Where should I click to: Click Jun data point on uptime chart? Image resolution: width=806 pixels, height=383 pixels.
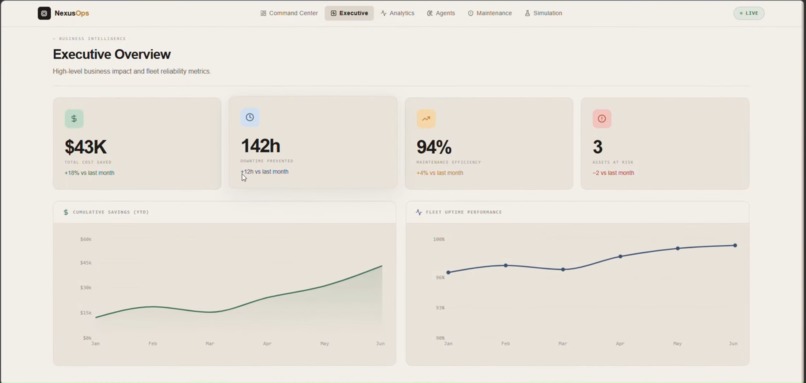735,245
